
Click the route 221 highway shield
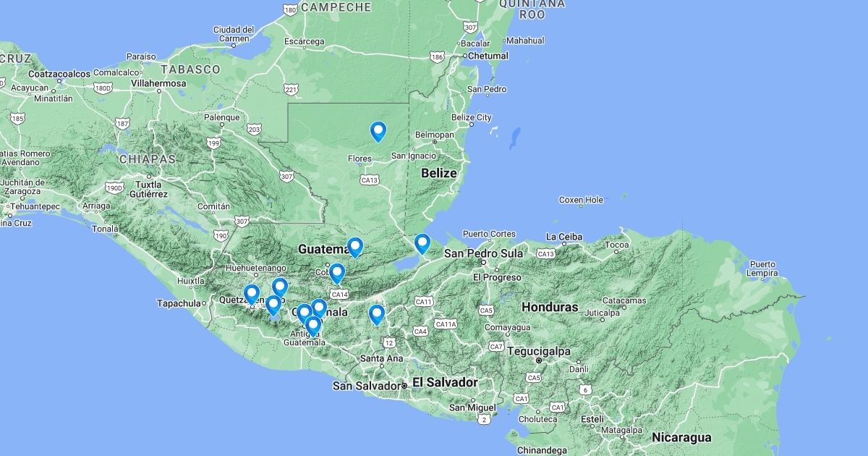[291, 89]
